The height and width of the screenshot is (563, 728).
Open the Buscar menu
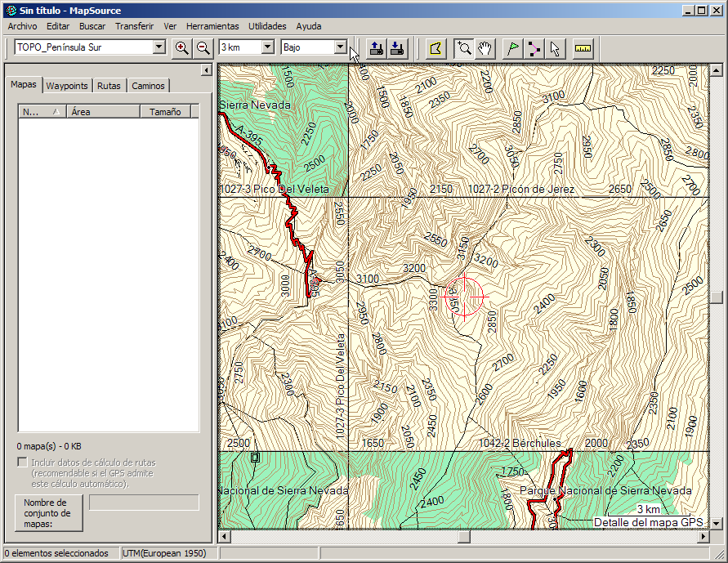pyautogui.click(x=92, y=26)
